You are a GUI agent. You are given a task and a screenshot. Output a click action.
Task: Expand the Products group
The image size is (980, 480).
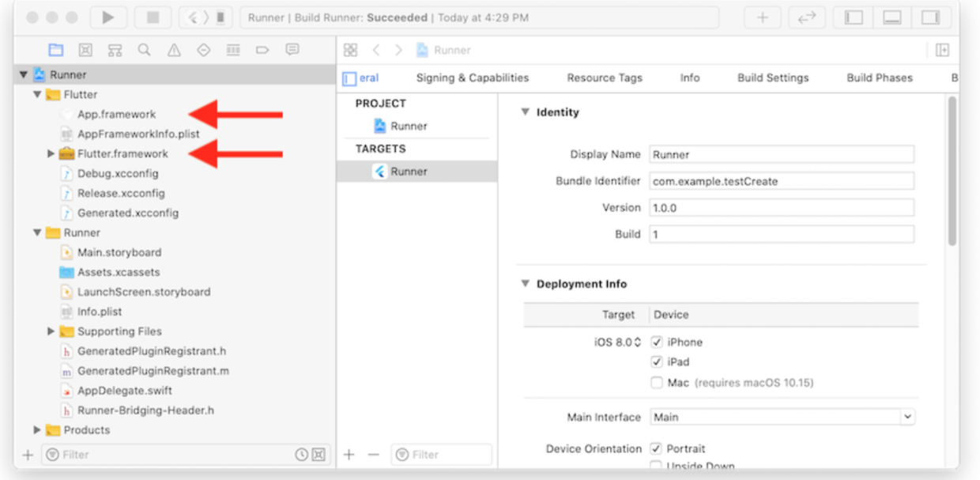(x=36, y=429)
